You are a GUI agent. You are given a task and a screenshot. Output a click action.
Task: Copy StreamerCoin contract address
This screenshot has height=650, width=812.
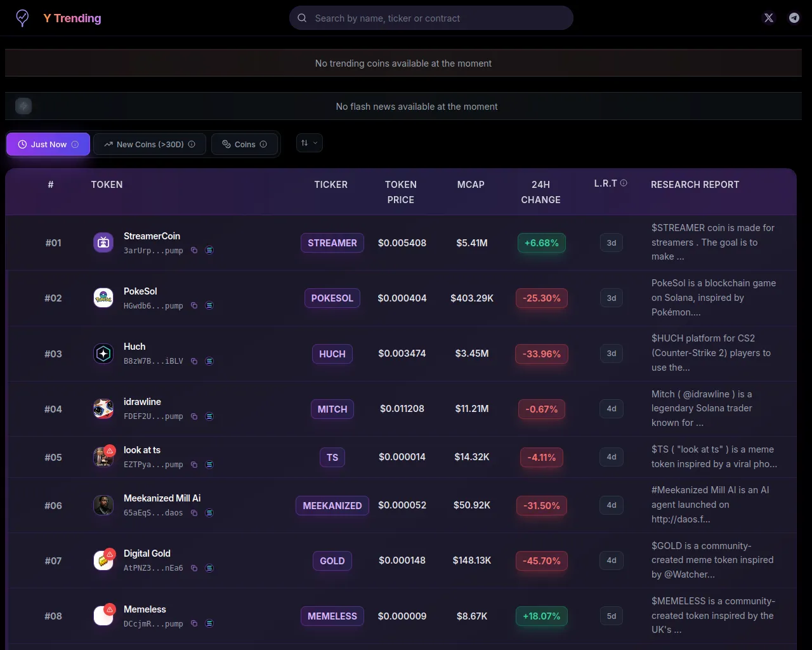coord(194,251)
